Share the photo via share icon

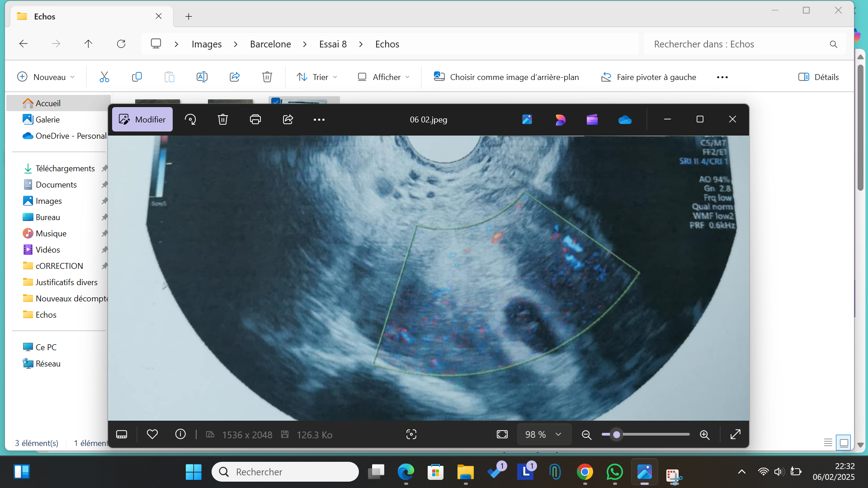tap(288, 119)
